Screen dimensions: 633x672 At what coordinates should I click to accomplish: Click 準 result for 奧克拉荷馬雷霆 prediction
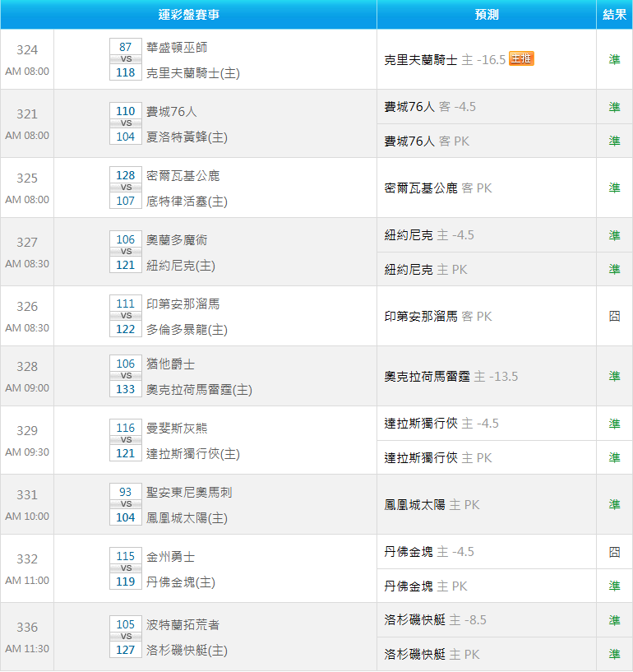click(x=615, y=376)
